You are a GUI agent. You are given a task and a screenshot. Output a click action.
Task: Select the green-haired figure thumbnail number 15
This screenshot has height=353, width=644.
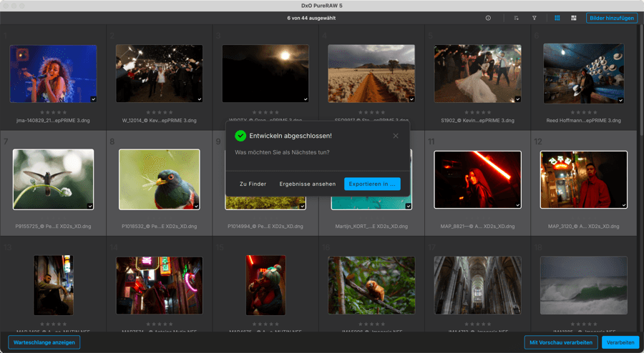(265, 285)
